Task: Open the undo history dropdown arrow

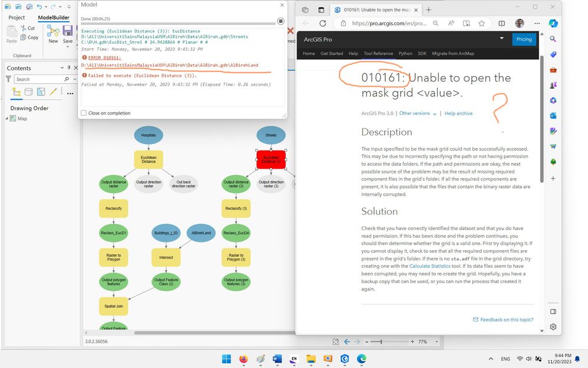Action: point(46,6)
